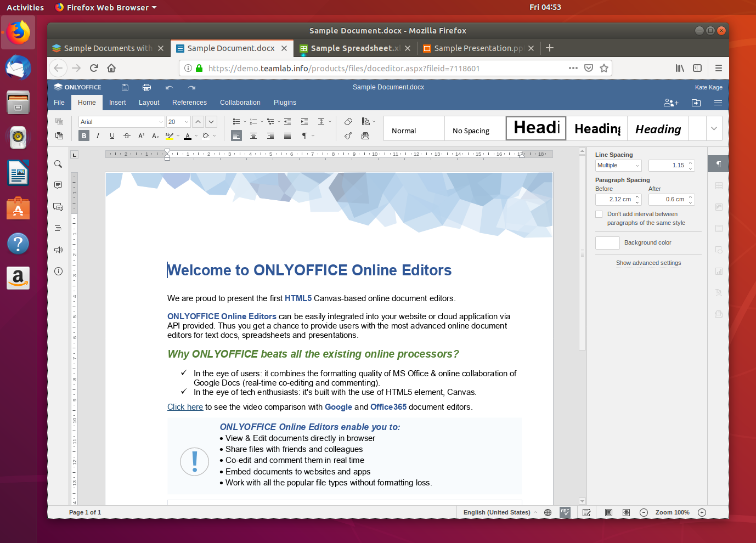Expand the color scheme dropdown arrow
This screenshot has height=543, width=756.
374,121
